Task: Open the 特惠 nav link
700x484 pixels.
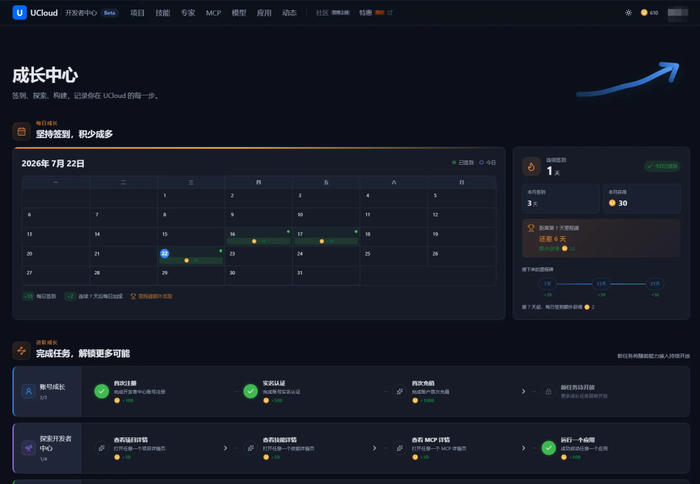Action: click(365, 13)
